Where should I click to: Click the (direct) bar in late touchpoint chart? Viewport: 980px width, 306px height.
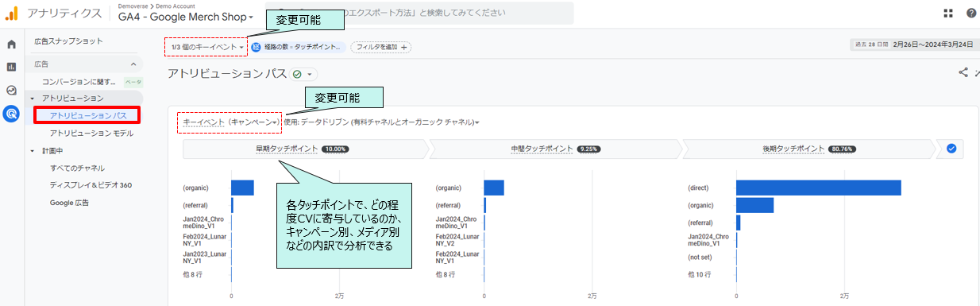click(x=818, y=188)
